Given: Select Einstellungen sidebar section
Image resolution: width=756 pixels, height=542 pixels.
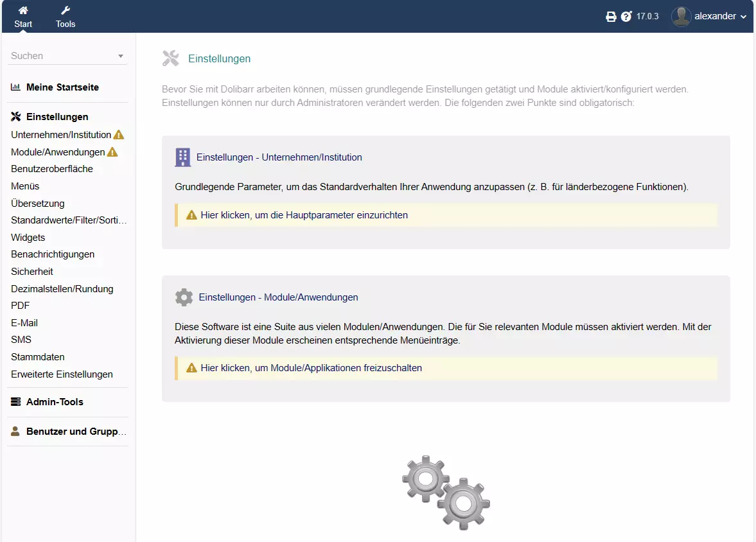Looking at the screenshot, I should click(57, 117).
